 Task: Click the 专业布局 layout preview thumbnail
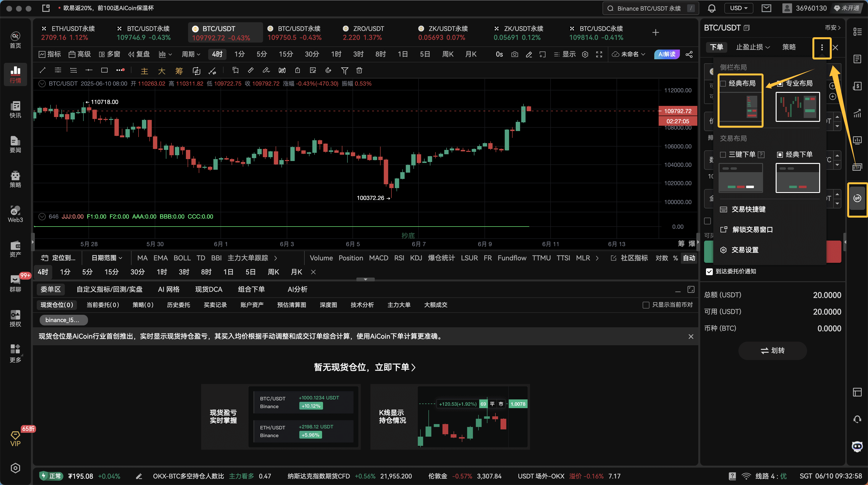click(798, 107)
